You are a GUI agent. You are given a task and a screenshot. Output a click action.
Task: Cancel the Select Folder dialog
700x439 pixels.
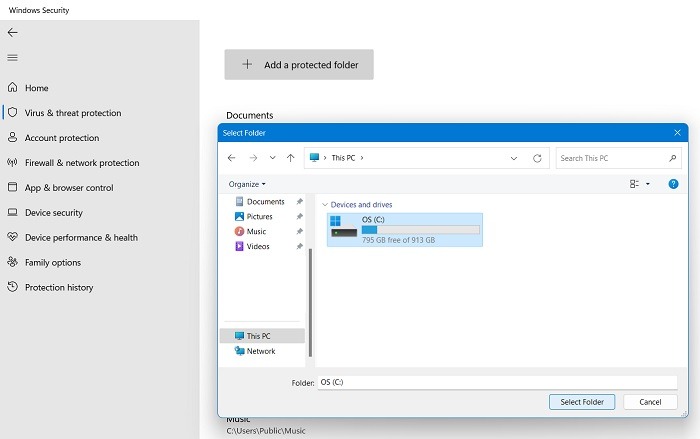650,402
